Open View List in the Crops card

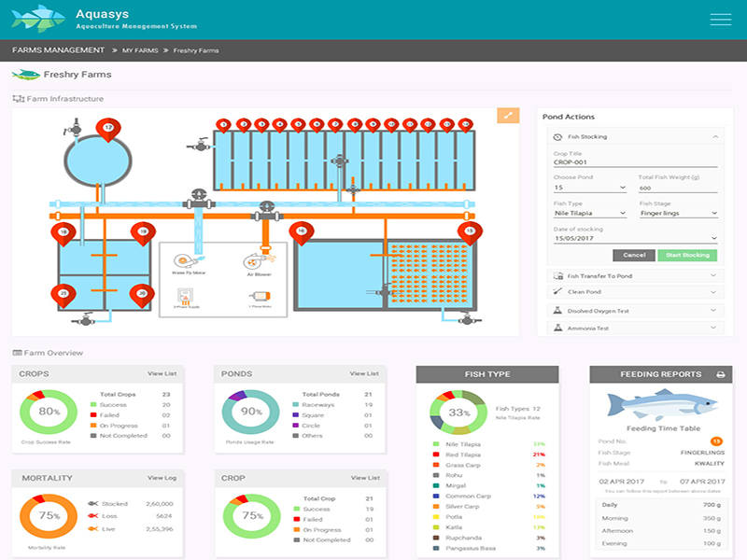(162, 374)
